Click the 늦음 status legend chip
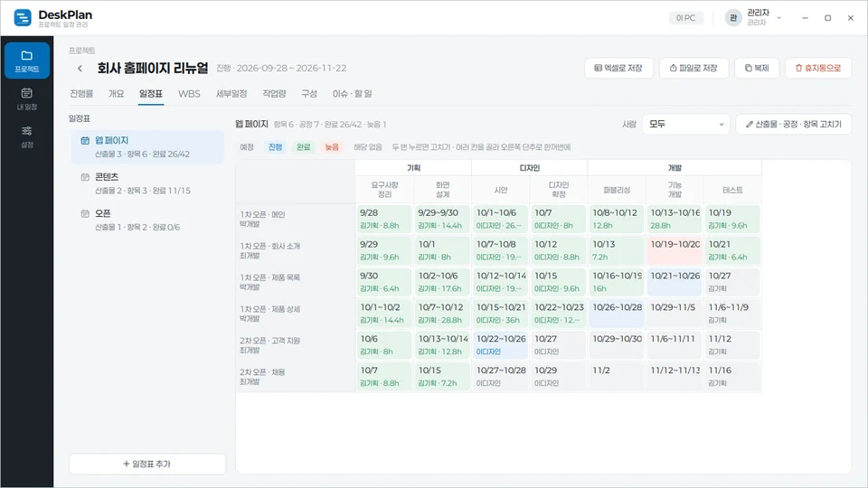The height and width of the screenshot is (488, 868). coord(332,147)
